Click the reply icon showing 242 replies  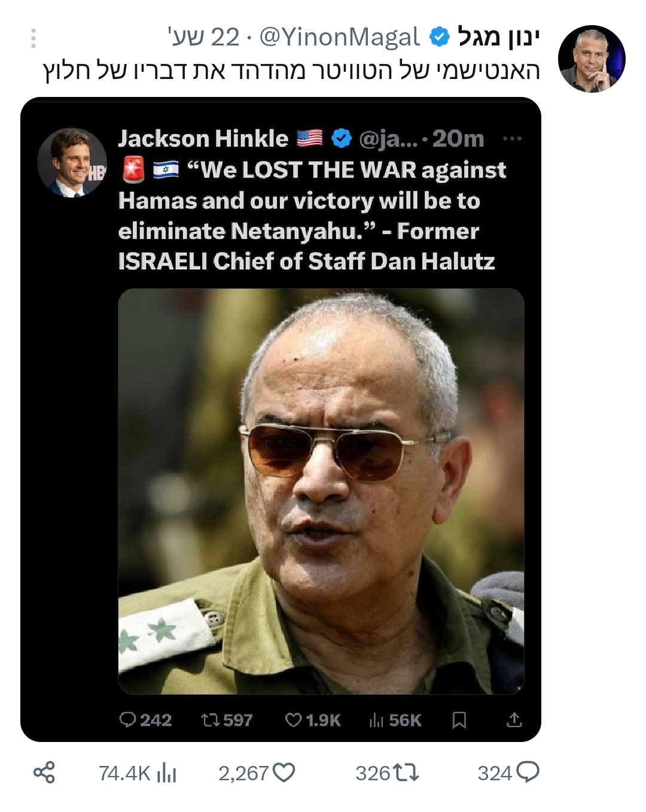pos(128,719)
